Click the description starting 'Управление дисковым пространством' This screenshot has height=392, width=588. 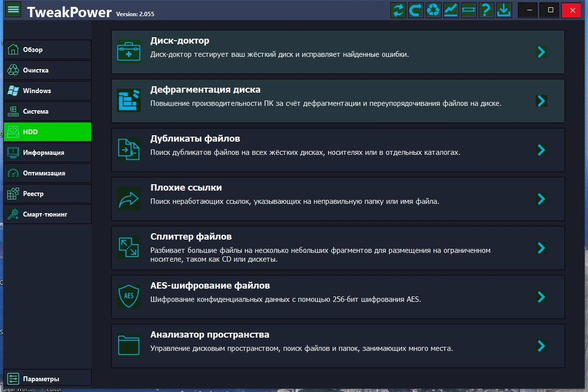pyautogui.click(x=301, y=348)
